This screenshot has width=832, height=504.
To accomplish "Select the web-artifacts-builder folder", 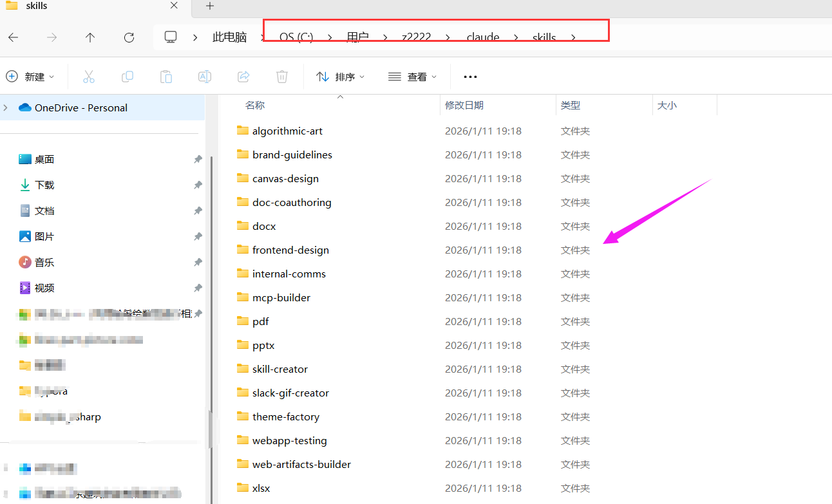I will [301, 464].
